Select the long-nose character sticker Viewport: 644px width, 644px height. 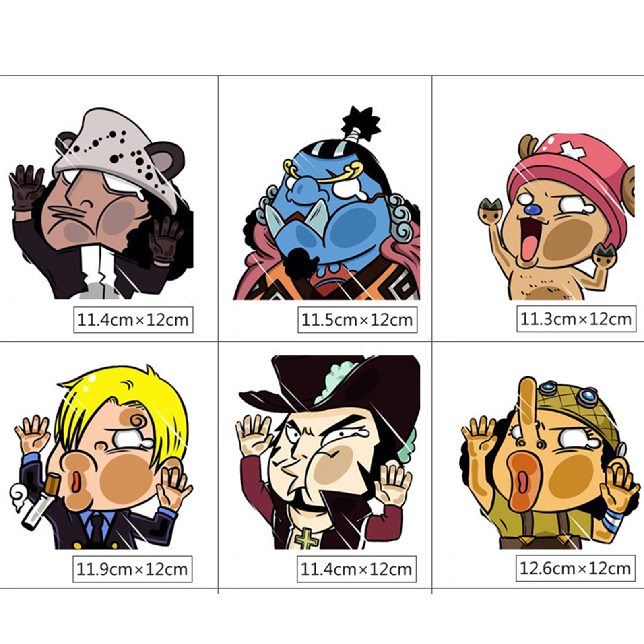pos(550,463)
